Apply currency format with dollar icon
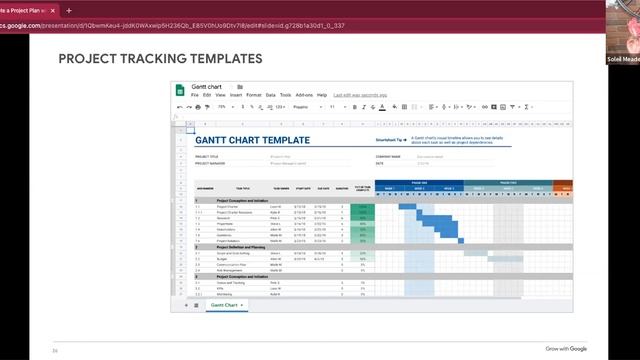Screen dimensions: 640x360 (x=243, y=107)
